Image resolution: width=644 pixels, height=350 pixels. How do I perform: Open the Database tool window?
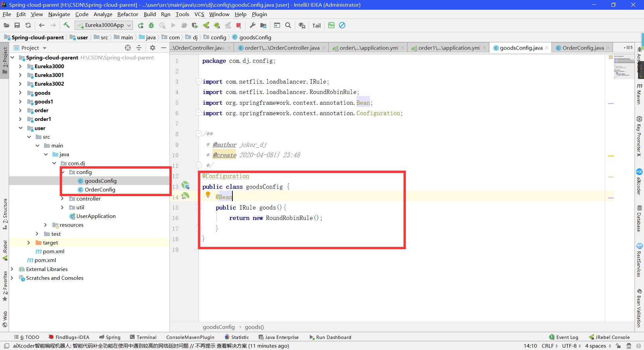click(639, 218)
